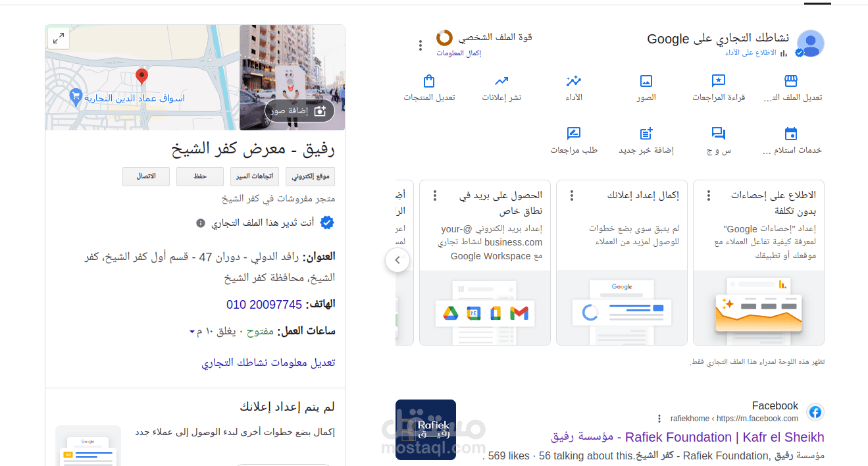Click اسواق عماد الدين التجارية map marker
Image resolution: width=868 pixels, height=466 pixels.
(x=75, y=97)
